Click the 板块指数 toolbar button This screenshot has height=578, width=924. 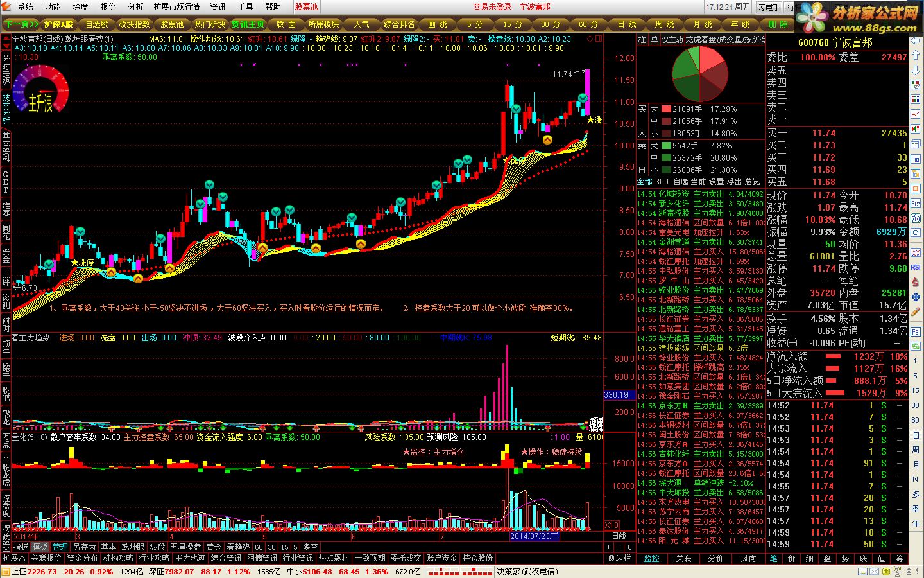(134, 24)
